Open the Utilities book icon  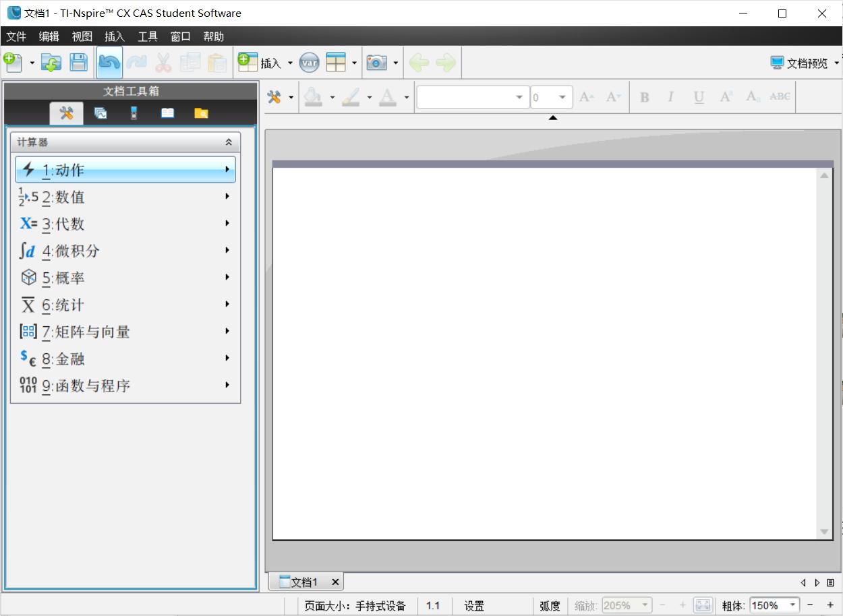(167, 113)
